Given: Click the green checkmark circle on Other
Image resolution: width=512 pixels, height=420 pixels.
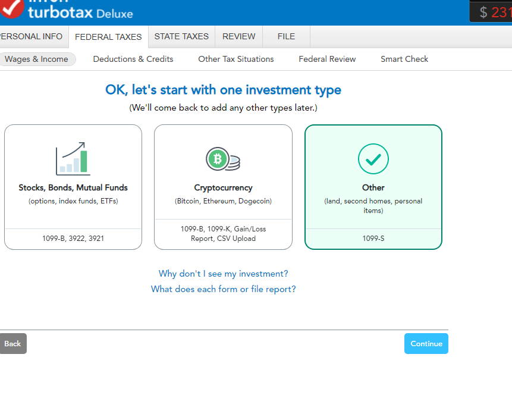Looking at the screenshot, I should tap(373, 159).
